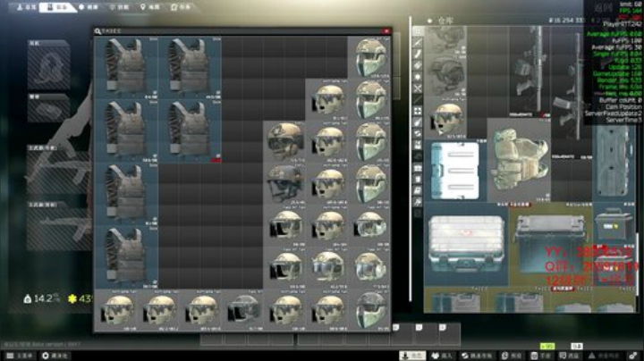Image resolution: width=644 pixels, height=361 pixels.
Task: Click the crossed-tools filter icon in stash sidebar
Action: coord(418,88)
